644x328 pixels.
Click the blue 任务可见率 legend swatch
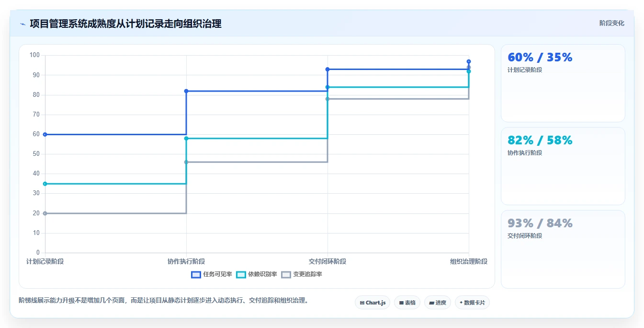196,274
